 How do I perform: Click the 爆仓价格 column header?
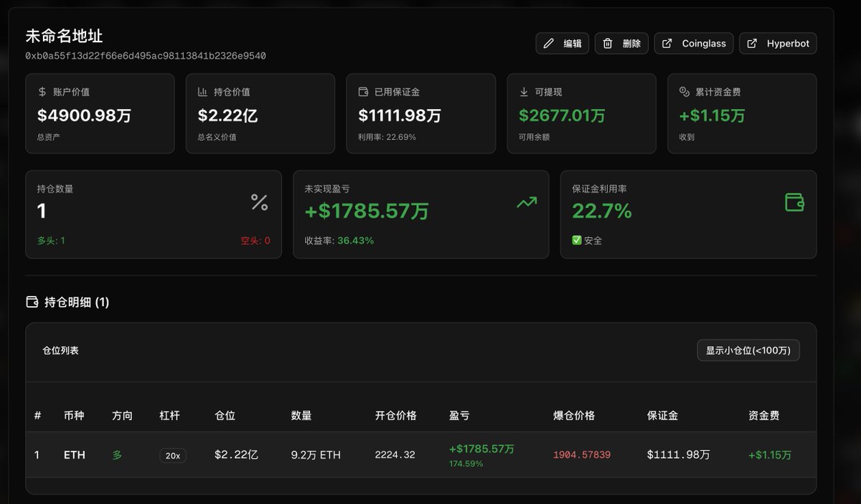[574, 416]
